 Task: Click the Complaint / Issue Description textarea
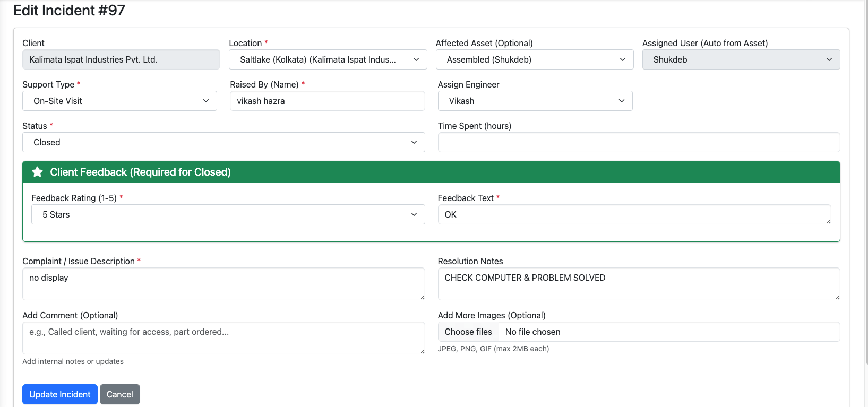click(224, 284)
